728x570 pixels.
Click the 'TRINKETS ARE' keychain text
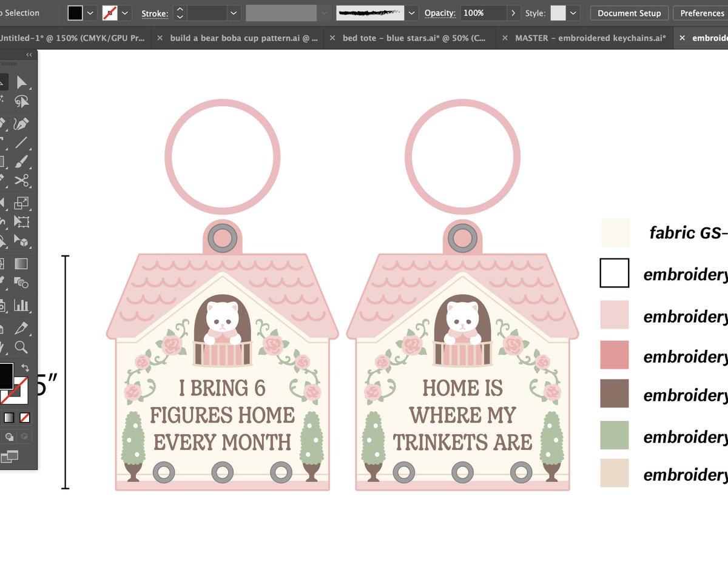coord(463,443)
